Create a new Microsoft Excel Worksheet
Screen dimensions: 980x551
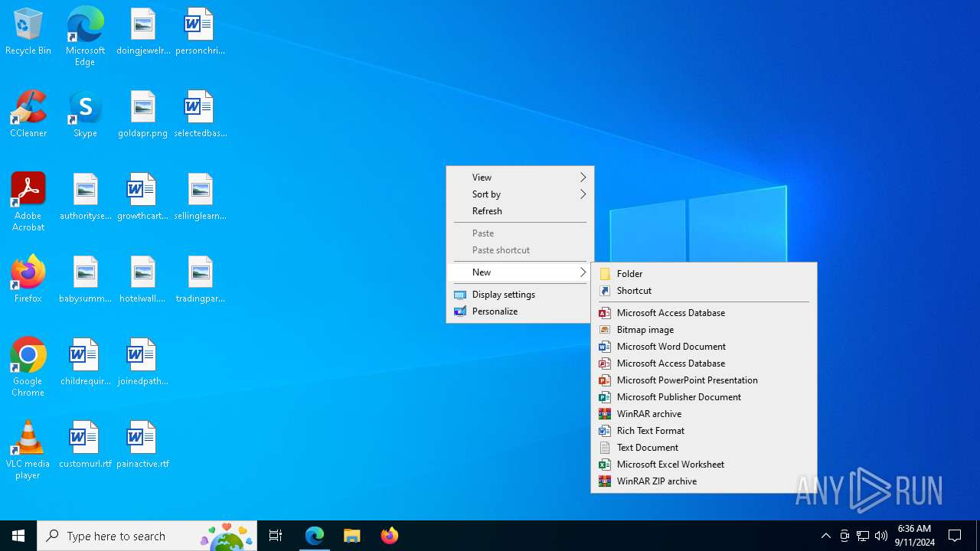(x=704, y=465)
